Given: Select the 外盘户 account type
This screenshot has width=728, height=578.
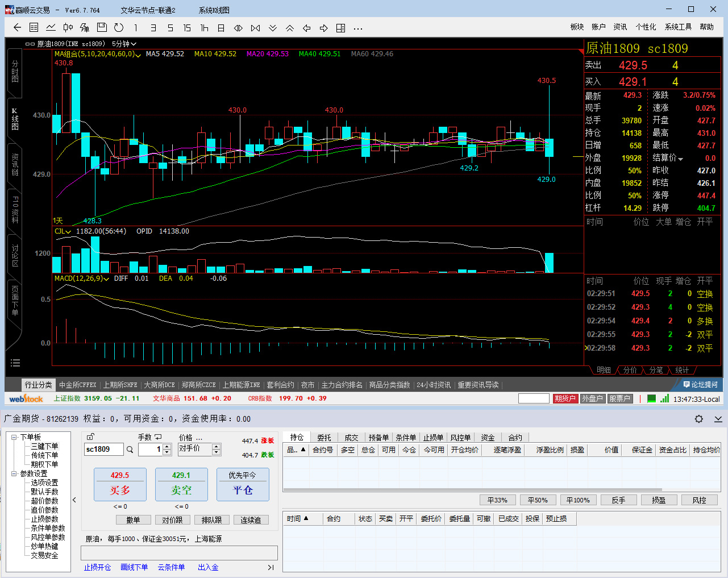Looking at the screenshot, I should coord(592,398).
